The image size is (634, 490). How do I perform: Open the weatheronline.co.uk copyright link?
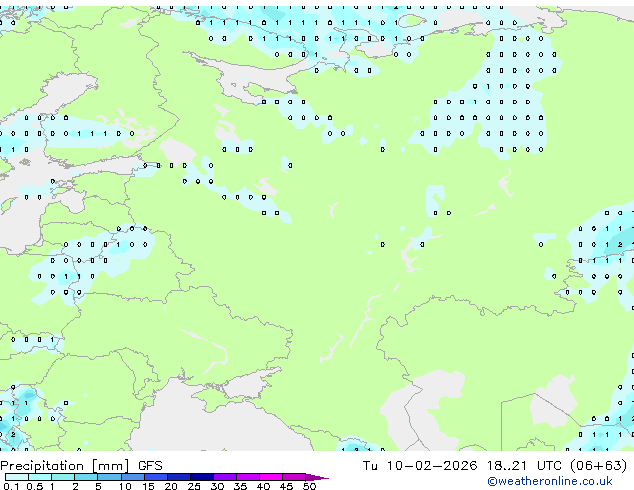pyautogui.click(x=549, y=481)
